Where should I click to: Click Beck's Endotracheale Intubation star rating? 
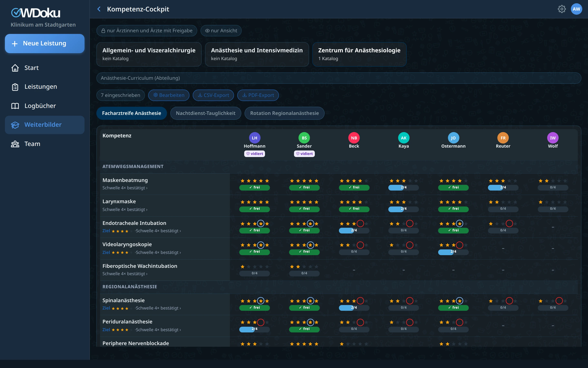point(354,224)
